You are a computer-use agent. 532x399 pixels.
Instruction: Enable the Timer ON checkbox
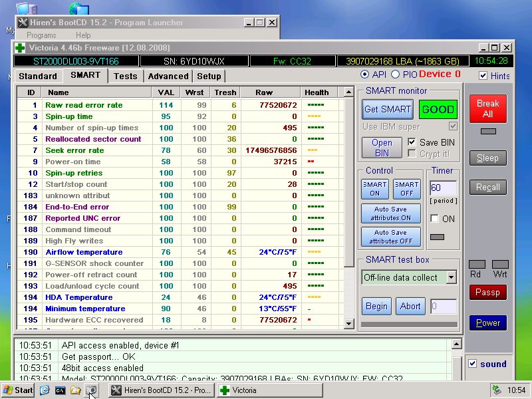tap(434, 219)
